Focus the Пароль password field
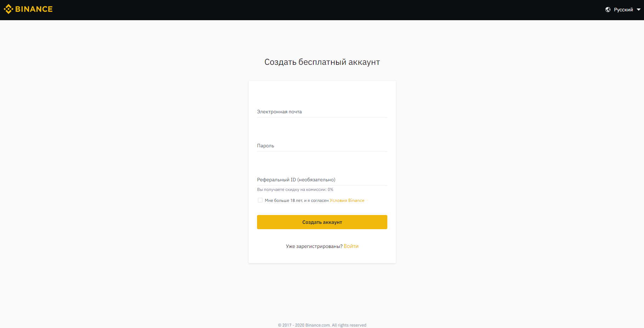This screenshot has height=328, width=644. [x=322, y=146]
